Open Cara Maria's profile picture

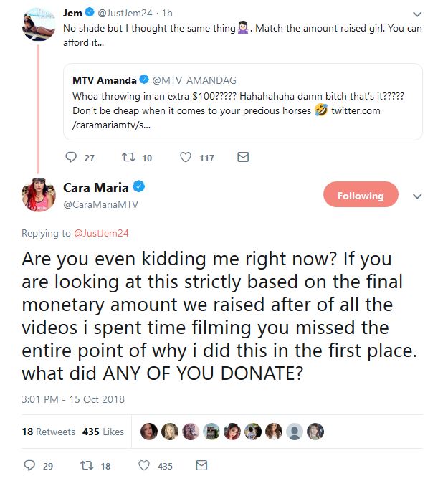39,195
